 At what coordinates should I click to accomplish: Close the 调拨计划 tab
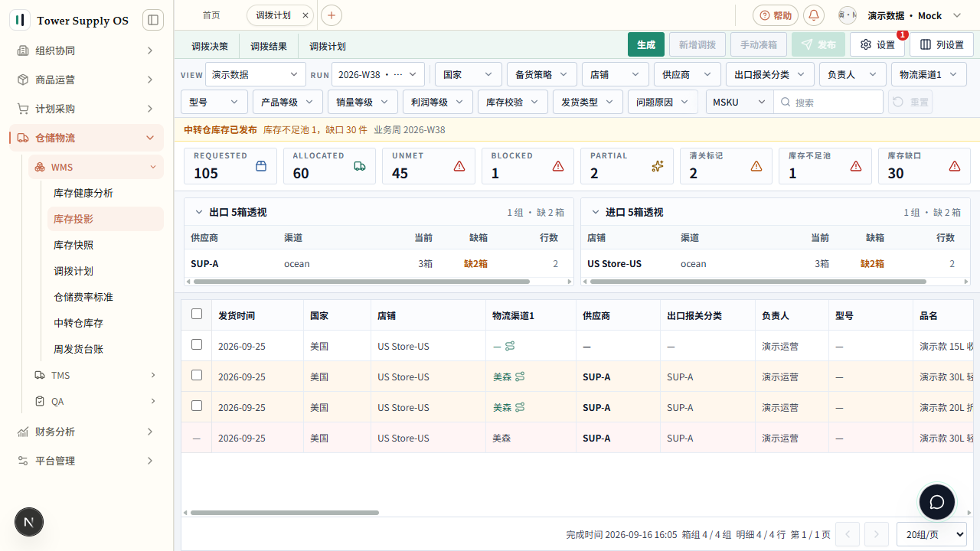pos(305,15)
